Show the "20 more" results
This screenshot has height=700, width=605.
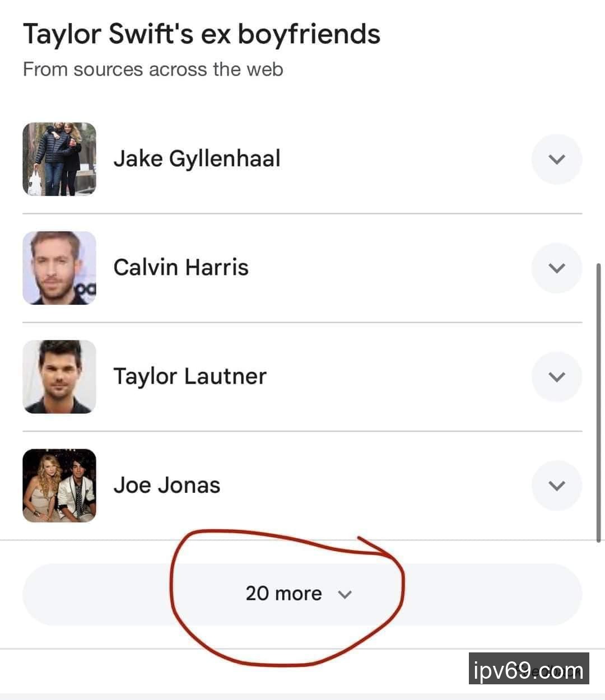(283, 594)
